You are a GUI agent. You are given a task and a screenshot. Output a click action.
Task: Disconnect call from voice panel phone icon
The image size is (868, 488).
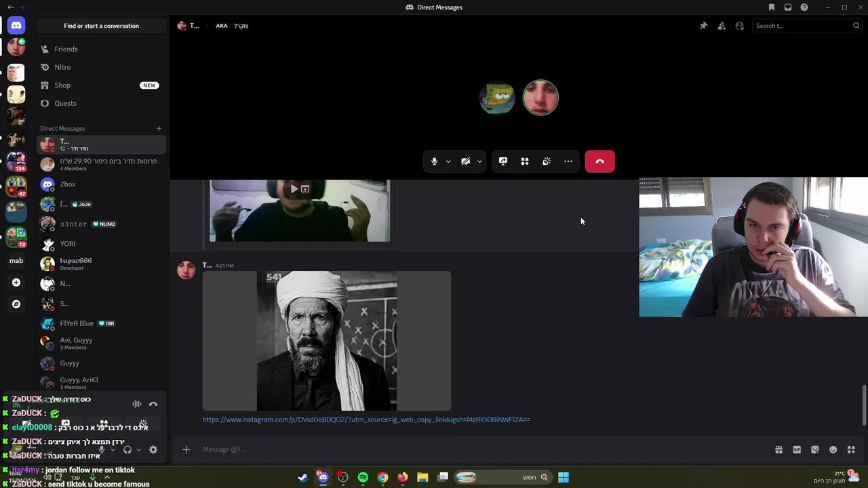click(153, 404)
